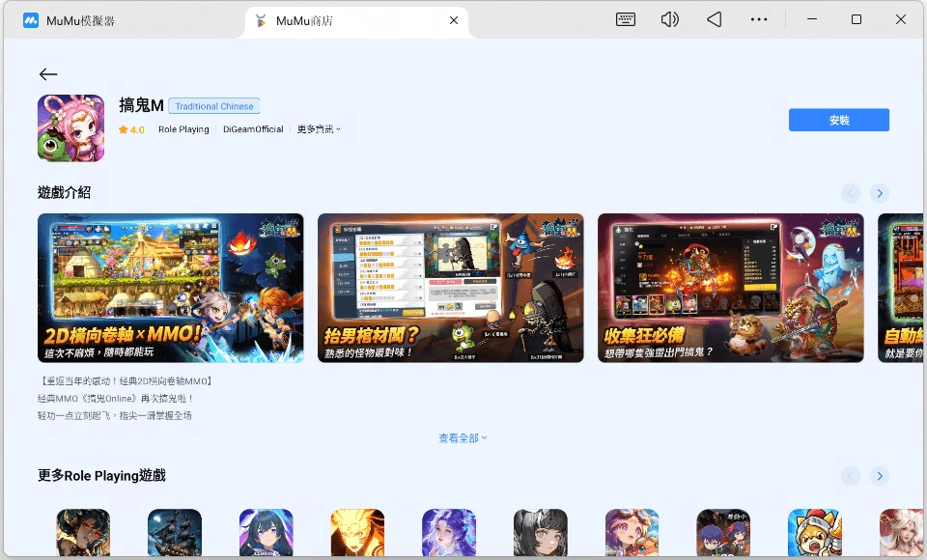Image resolution: width=927 pixels, height=560 pixels.
Task: Open the grey monochrome girl game icon
Action: [541, 533]
